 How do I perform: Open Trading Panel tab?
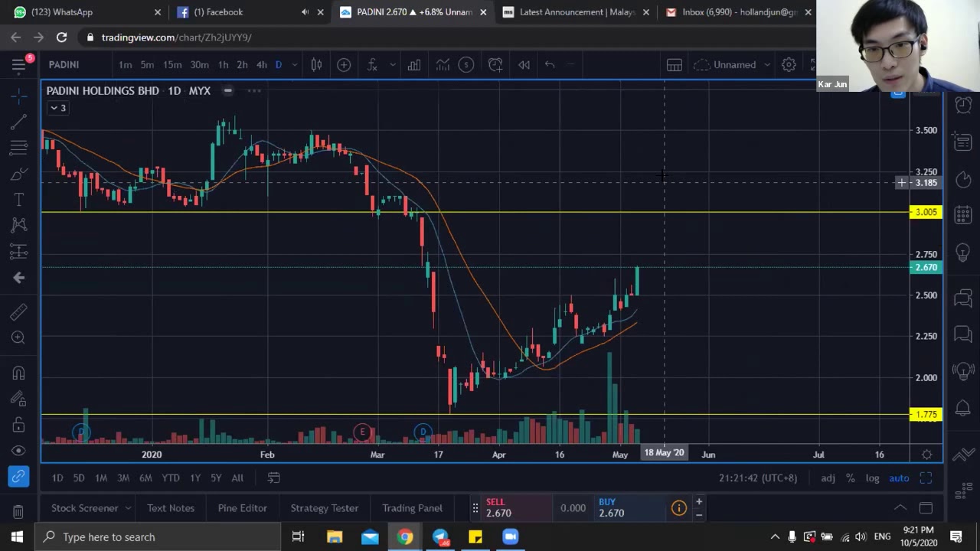tap(413, 508)
